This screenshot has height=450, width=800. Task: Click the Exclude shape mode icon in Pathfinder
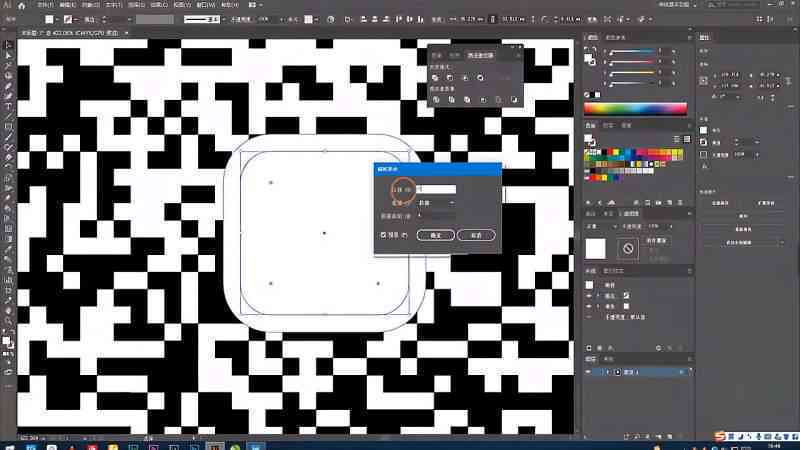click(480, 78)
